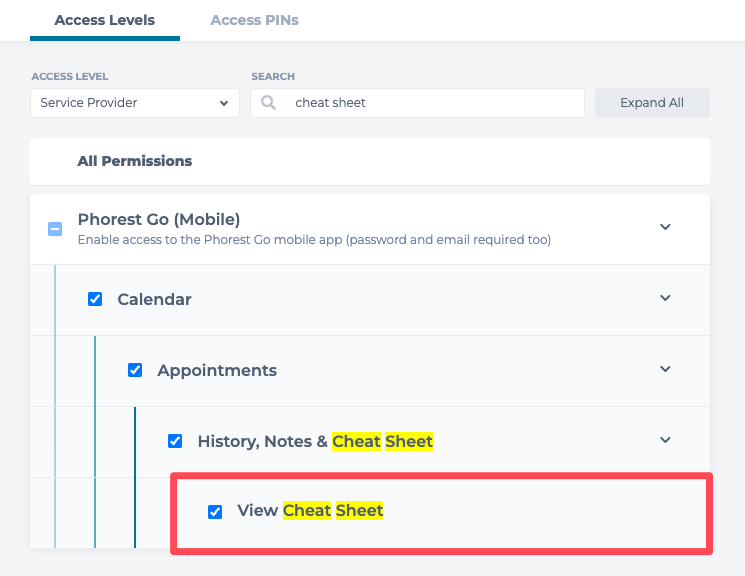Select the Access Levels tab

click(104, 20)
